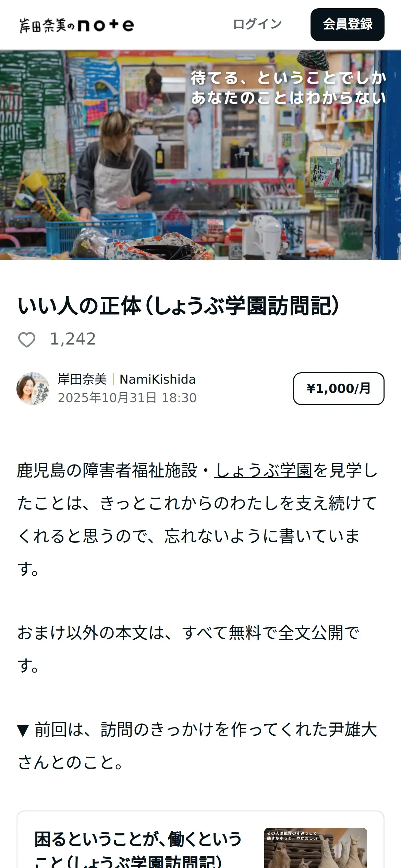Click the heart like icon

(27, 340)
